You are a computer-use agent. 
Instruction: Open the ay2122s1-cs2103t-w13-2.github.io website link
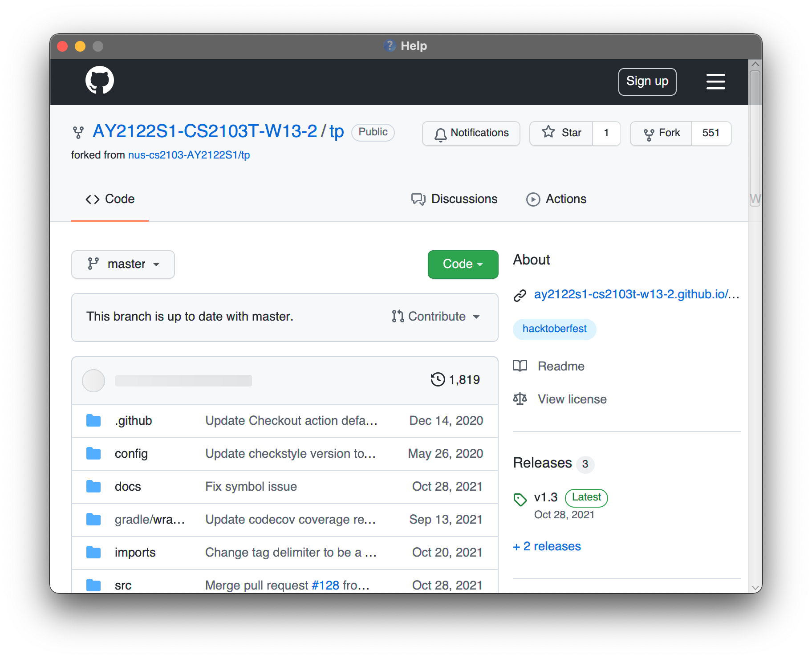[x=637, y=294]
